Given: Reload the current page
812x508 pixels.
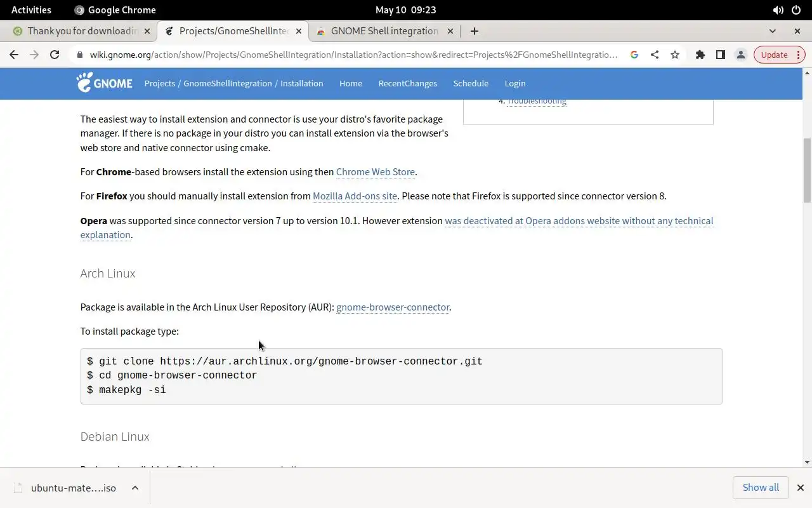Looking at the screenshot, I should pyautogui.click(x=55, y=55).
